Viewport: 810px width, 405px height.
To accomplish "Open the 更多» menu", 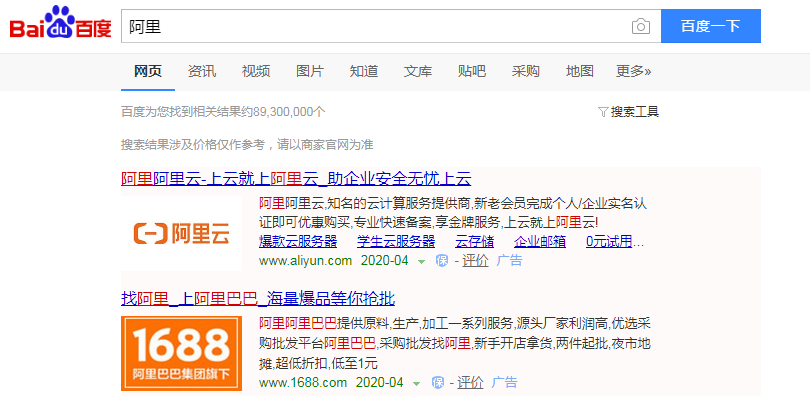I will pyautogui.click(x=633, y=71).
